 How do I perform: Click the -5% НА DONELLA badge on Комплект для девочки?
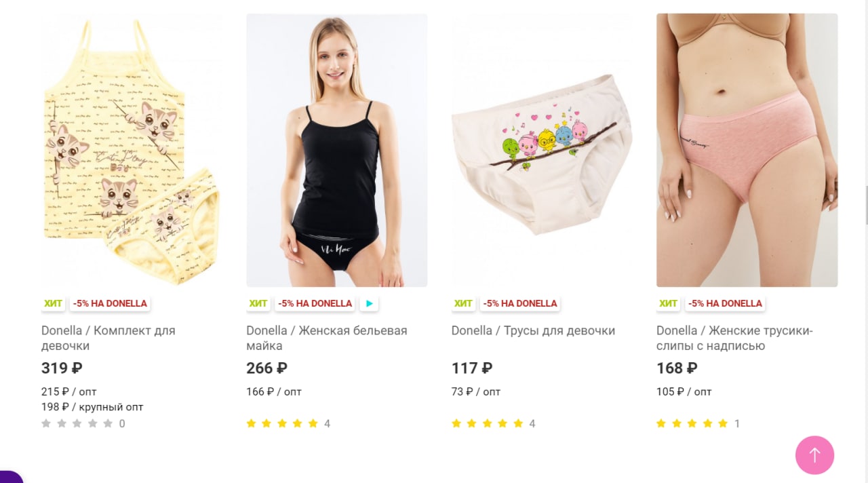click(110, 303)
